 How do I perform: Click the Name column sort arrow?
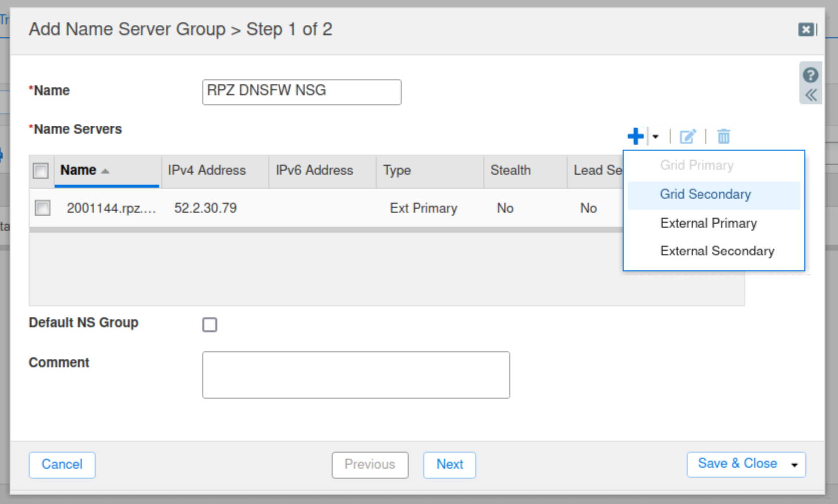coord(105,171)
